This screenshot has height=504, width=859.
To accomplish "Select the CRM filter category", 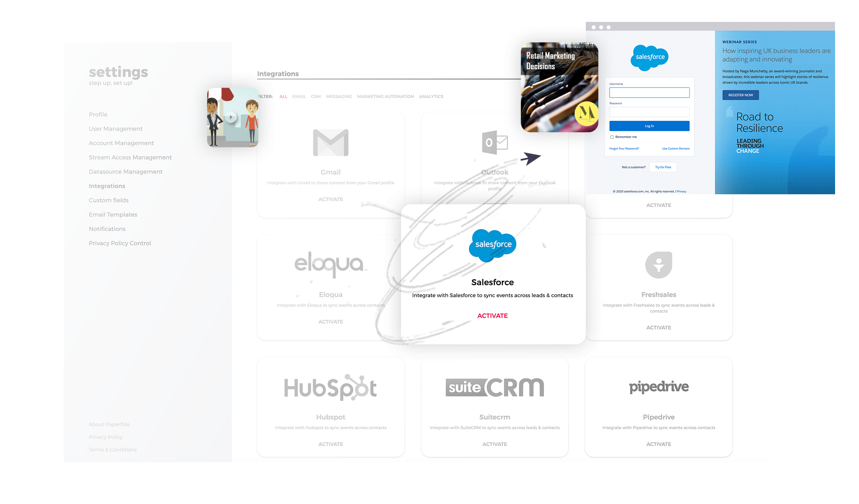I will coord(315,96).
